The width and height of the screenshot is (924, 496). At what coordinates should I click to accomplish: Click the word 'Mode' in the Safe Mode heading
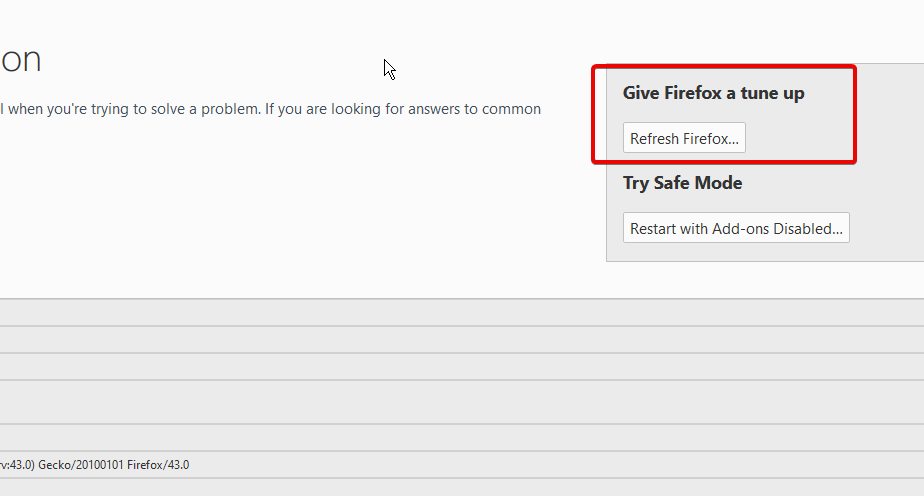718,183
